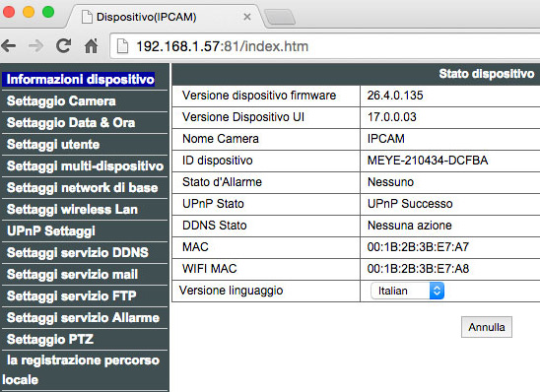540x392 pixels.
Task: Click the Annulla button
Action: (x=487, y=327)
